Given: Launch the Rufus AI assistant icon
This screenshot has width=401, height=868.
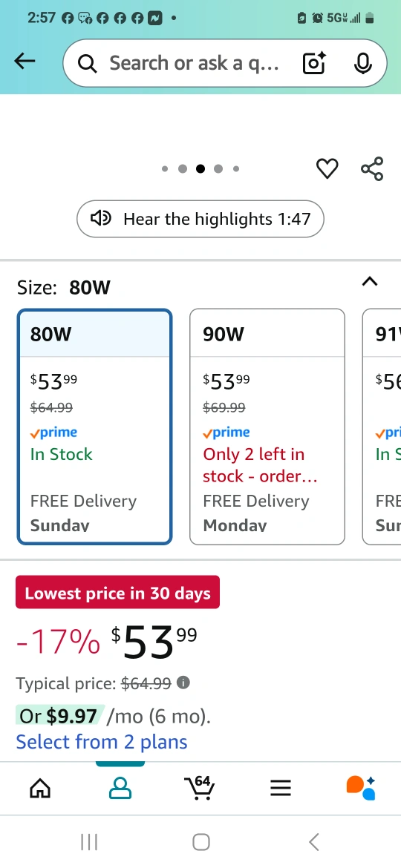Looking at the screenshot, I should click(361, 788).
